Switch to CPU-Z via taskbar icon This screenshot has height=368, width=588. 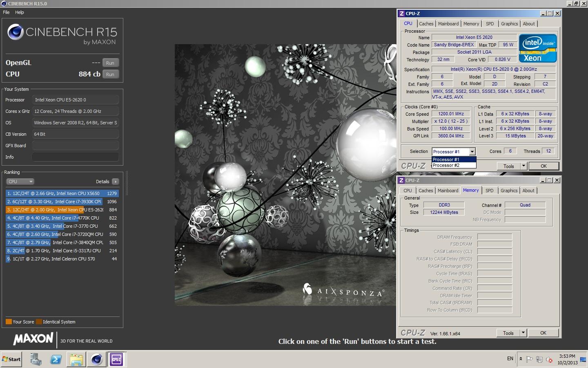[x=116, y=359]
